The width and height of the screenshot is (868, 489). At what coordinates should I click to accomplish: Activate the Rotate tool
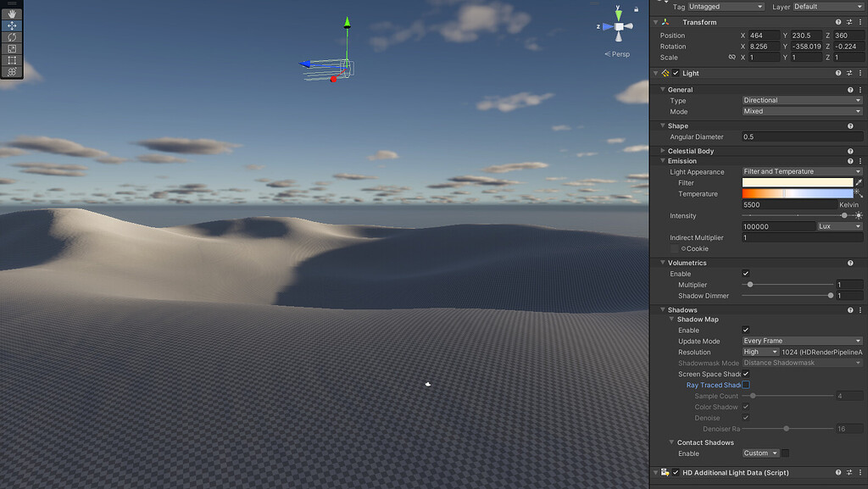point(11,36)
